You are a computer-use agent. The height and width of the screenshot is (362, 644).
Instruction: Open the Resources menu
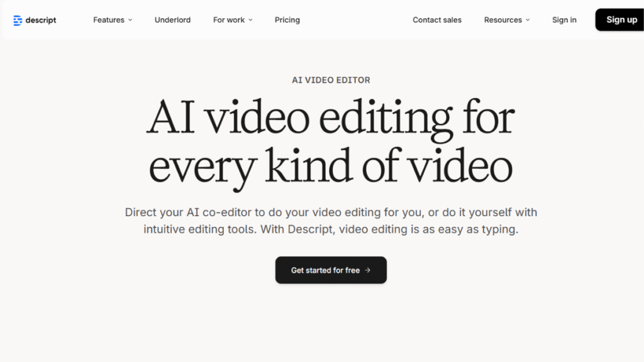[x=502, y=20]
